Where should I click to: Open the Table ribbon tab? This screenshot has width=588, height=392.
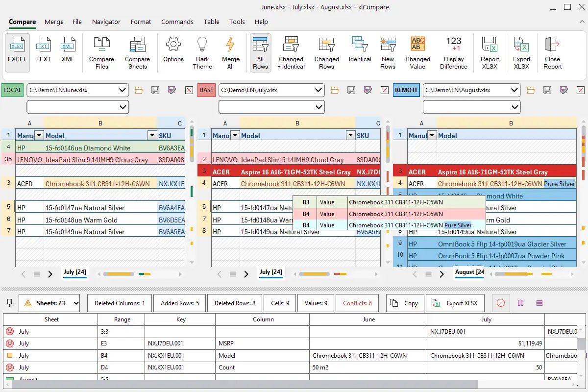click(212, 22)
